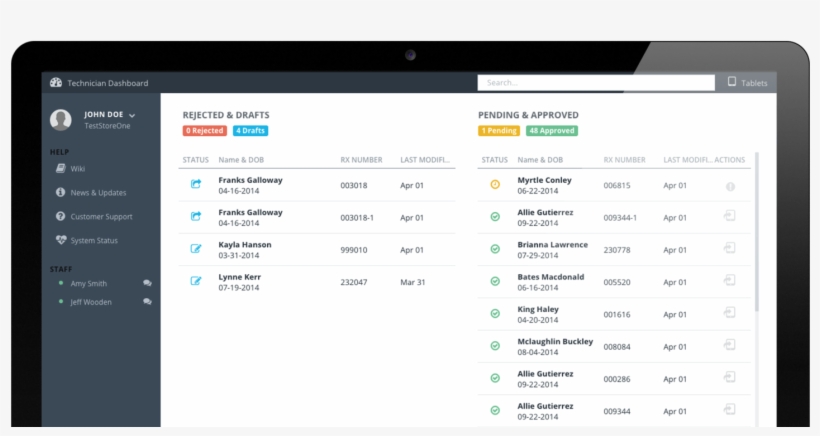820x436 pixels.
Task: Expand the John Doe user dropdown
Action: click(x=132, y=115)
